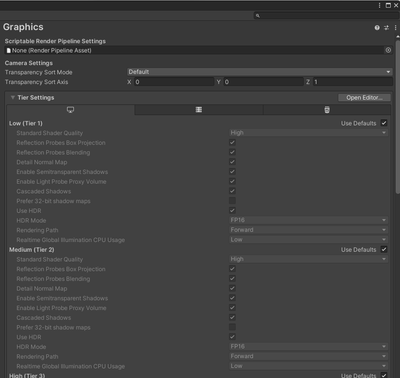Click into the settings search field
Viewport: 400px width, 378px height.
pyautogui.click(x=326, y=16)
